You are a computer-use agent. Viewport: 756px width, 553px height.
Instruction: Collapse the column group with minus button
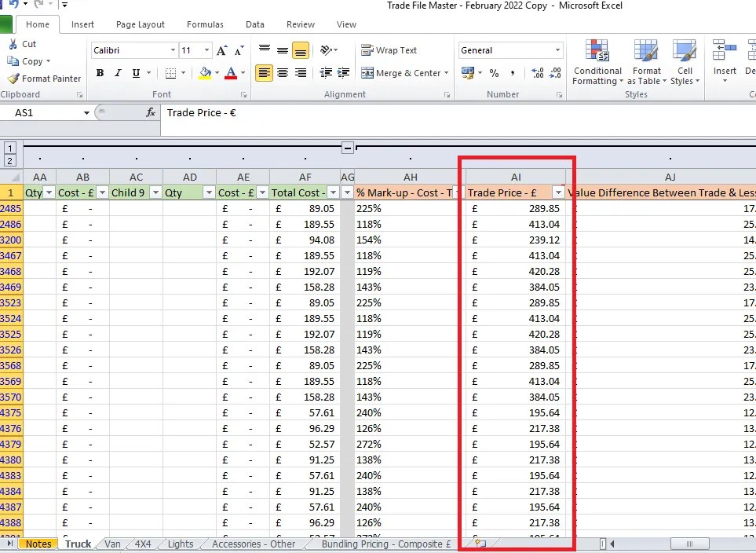click(x=348, y=148)
